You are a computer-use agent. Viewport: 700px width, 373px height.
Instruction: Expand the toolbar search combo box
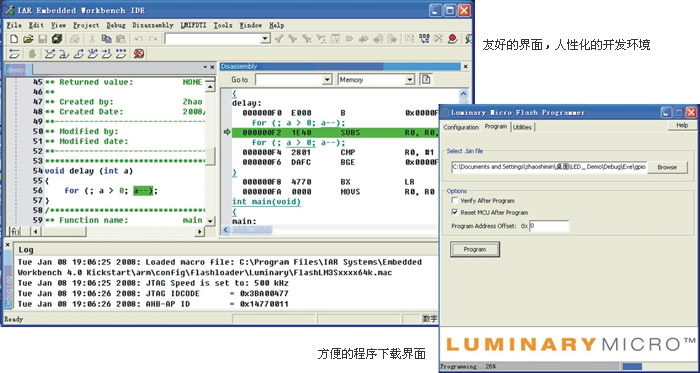(x=266, y=39)
